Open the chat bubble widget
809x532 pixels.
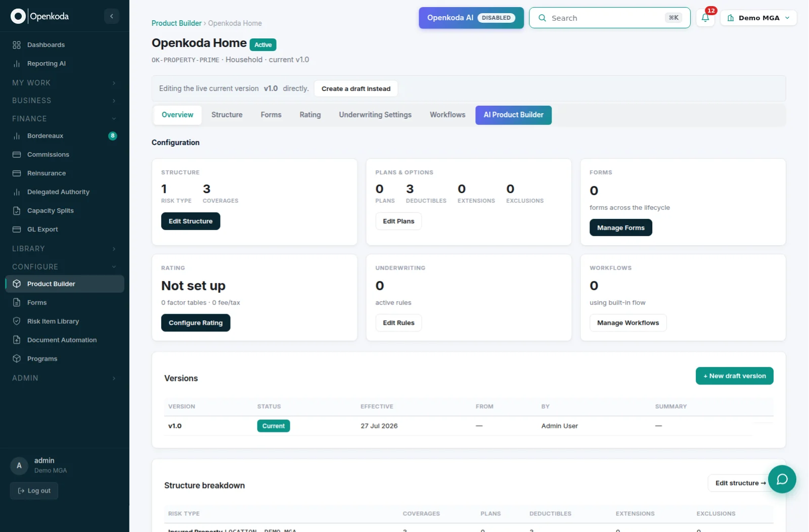tap(782, 479)
